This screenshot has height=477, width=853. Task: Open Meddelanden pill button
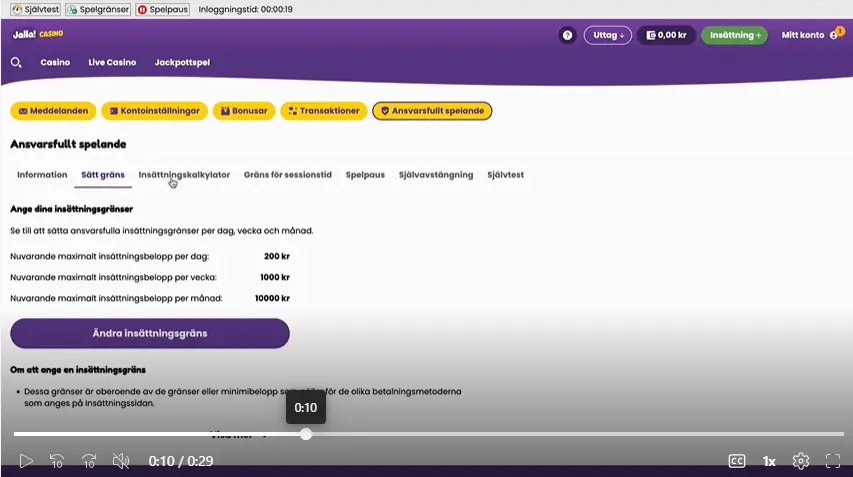[53, 111]
